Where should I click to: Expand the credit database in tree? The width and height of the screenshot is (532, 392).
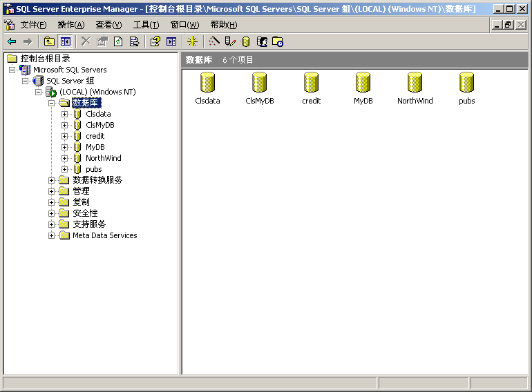click(x=64, y=136)
